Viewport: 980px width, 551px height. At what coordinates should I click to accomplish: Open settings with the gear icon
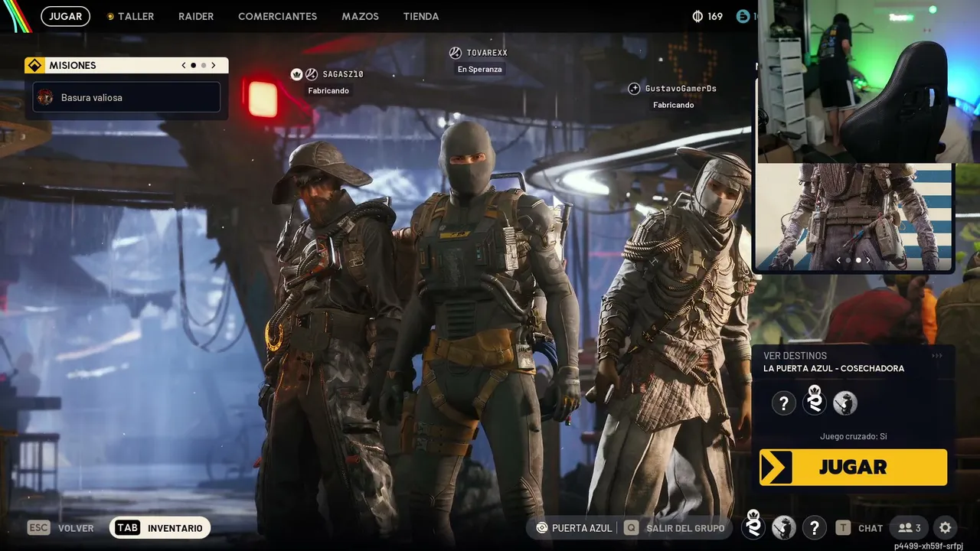pyautogui.click(x=946, y=528)
